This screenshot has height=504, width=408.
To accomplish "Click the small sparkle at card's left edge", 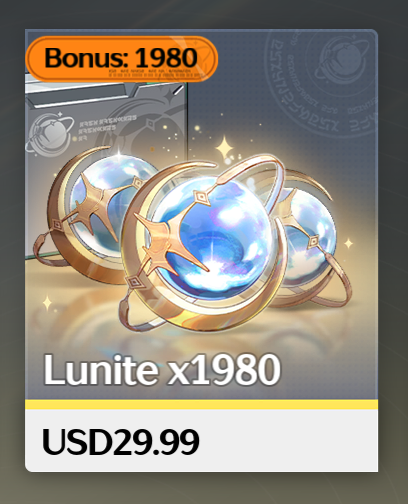I will [47, 303].
